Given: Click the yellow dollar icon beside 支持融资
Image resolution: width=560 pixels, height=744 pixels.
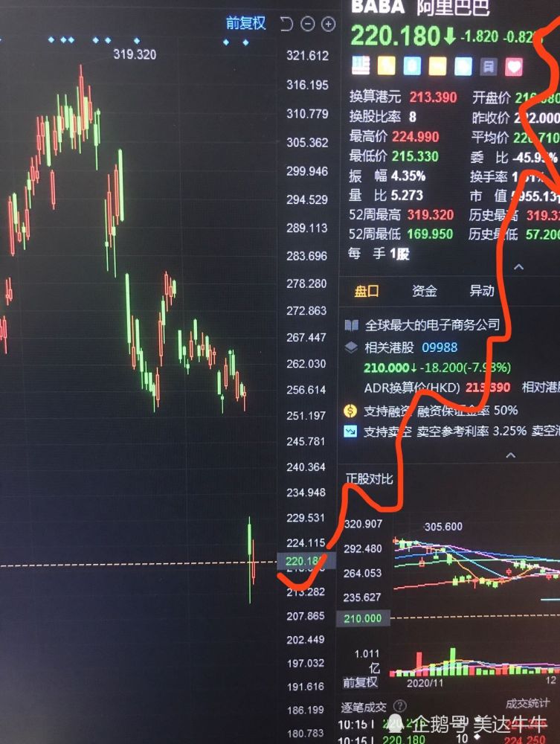Looking at the screenshot, I should click(x=350, y=411).
